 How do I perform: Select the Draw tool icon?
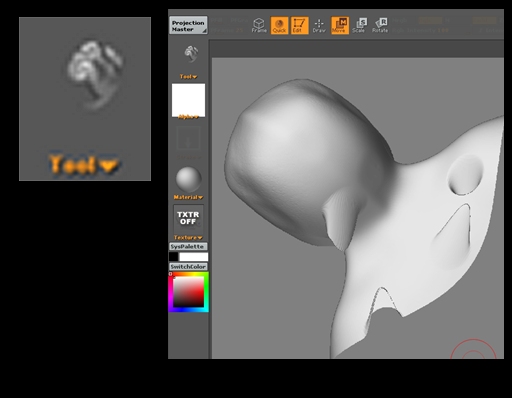click(x=319, y=25)
